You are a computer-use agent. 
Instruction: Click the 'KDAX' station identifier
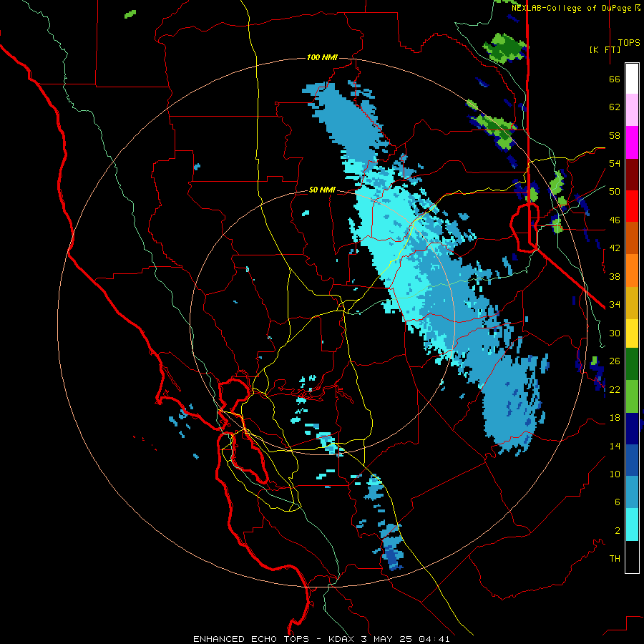point(343,639)
